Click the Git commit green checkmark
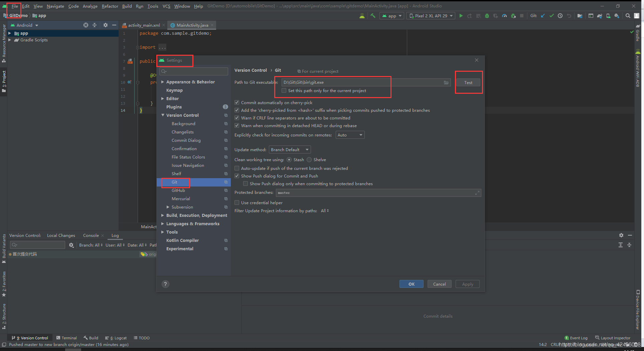 click(x=551, y=16)
